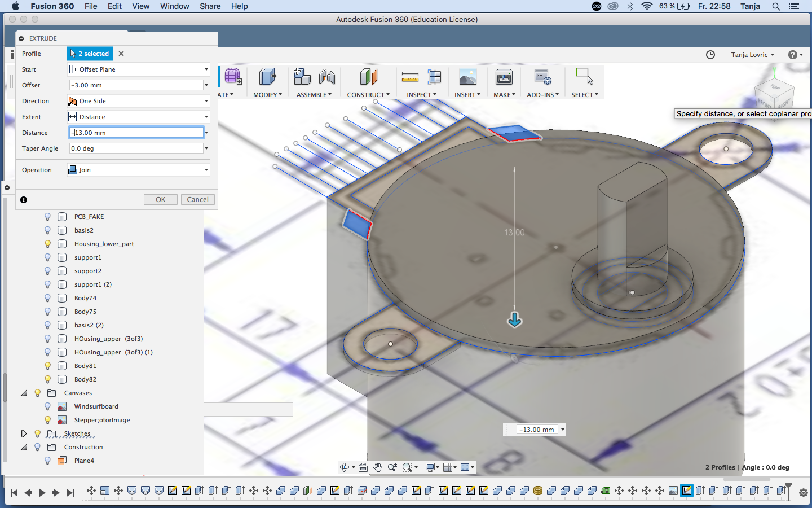Viewport: 812px width, 508px height.
Task: Open the Direction dropdown showing One Side
Action: click(x=139, y=101)
